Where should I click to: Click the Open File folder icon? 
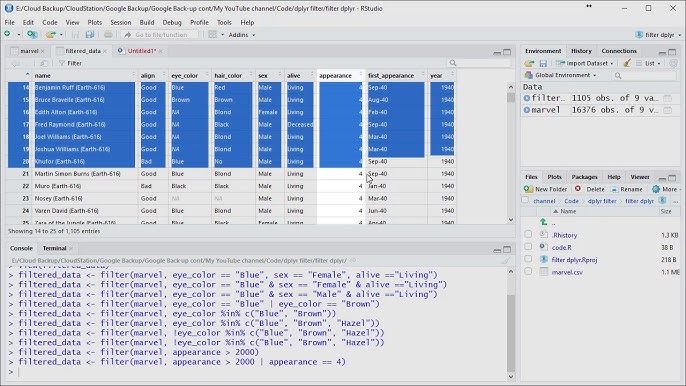coord(51,35)
